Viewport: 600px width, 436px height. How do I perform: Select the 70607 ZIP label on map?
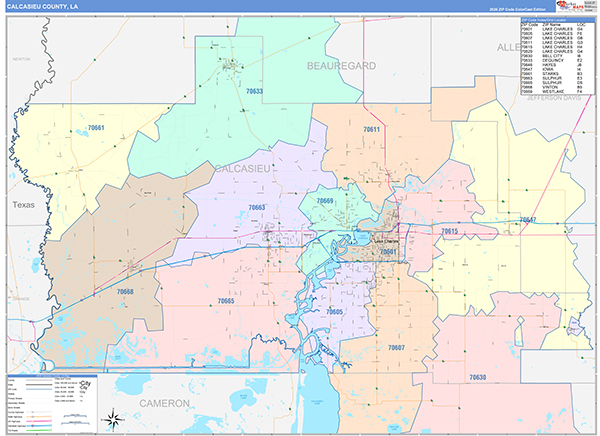396,348
